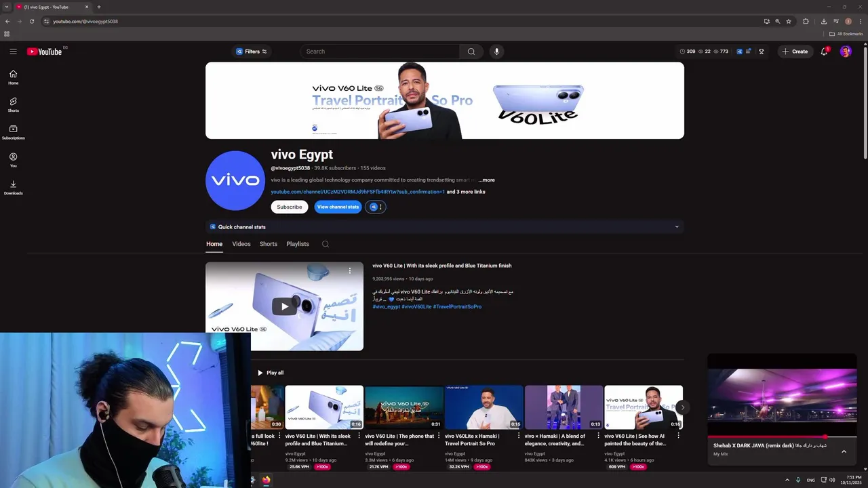868x488 pixels.
Task: Open 'The phone that will redefine' thumbnail
Action: point(404,407)
